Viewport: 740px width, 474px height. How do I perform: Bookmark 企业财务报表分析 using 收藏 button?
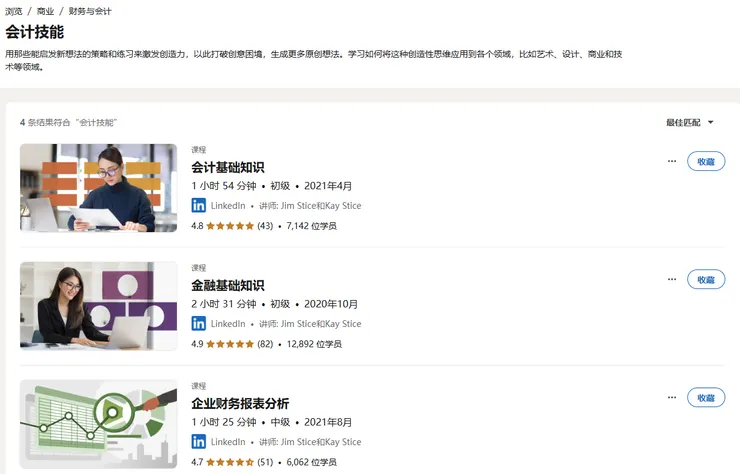tap(706, 397)
